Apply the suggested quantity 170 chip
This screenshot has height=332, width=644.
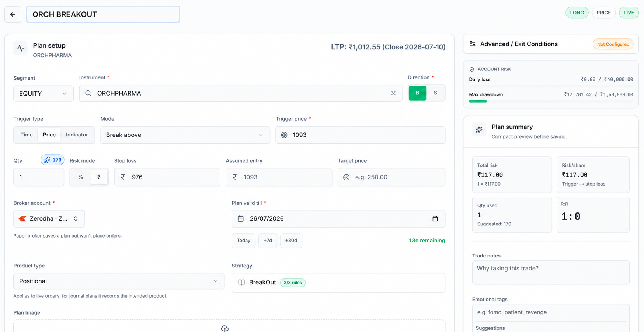tap(52, 160)
